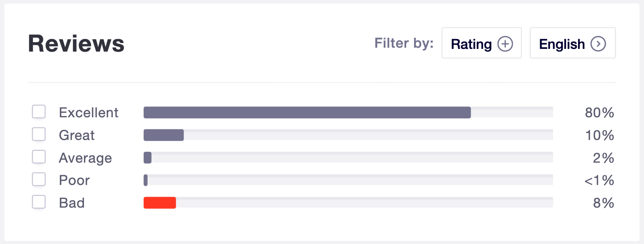Click the Great rating label
The height and width of the screenshot is (244, 644).
(77, 135)
